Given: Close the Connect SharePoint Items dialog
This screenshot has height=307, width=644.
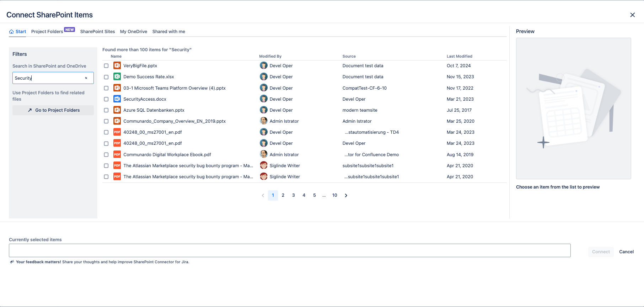Looking at the screenshot, I should (632, 15).
